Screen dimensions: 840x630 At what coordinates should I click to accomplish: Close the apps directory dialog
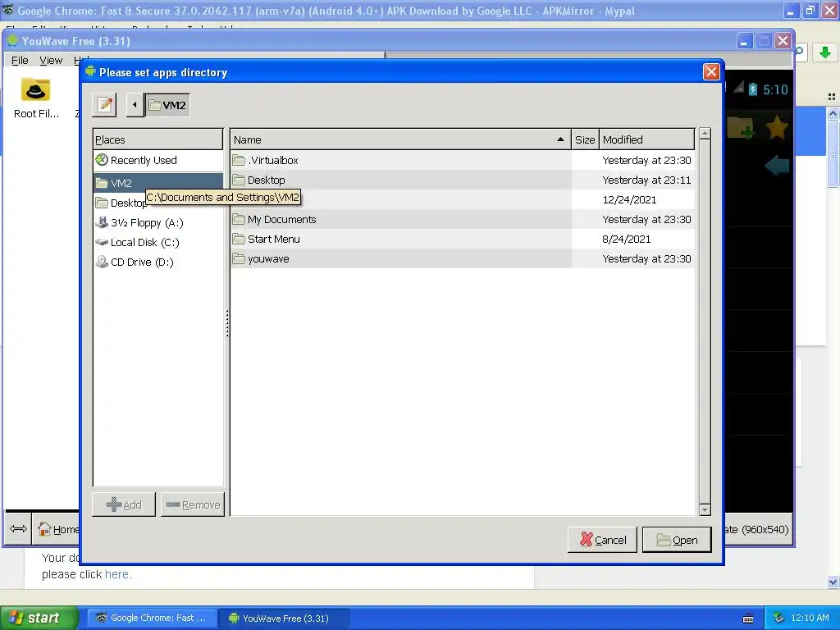point(711,72)
